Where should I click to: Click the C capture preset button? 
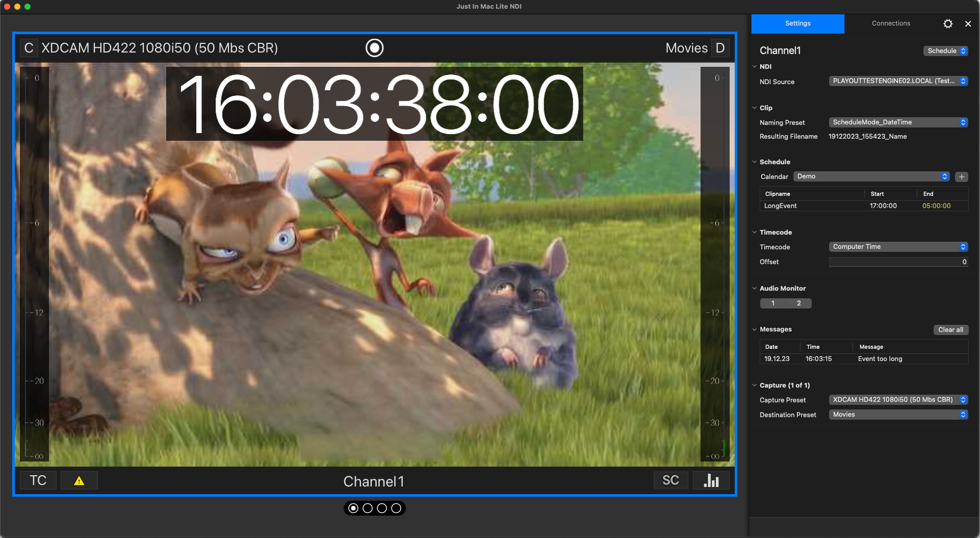click(29, 48)
